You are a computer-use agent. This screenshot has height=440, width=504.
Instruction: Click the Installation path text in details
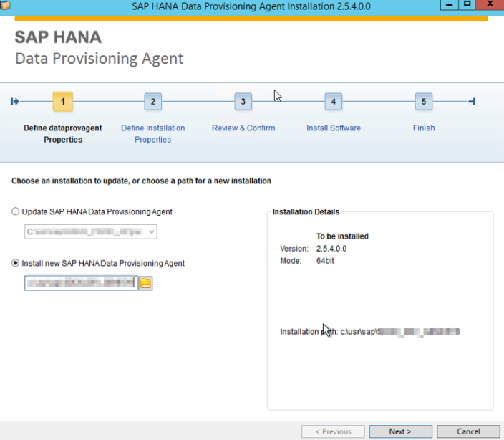click(370, 332)
